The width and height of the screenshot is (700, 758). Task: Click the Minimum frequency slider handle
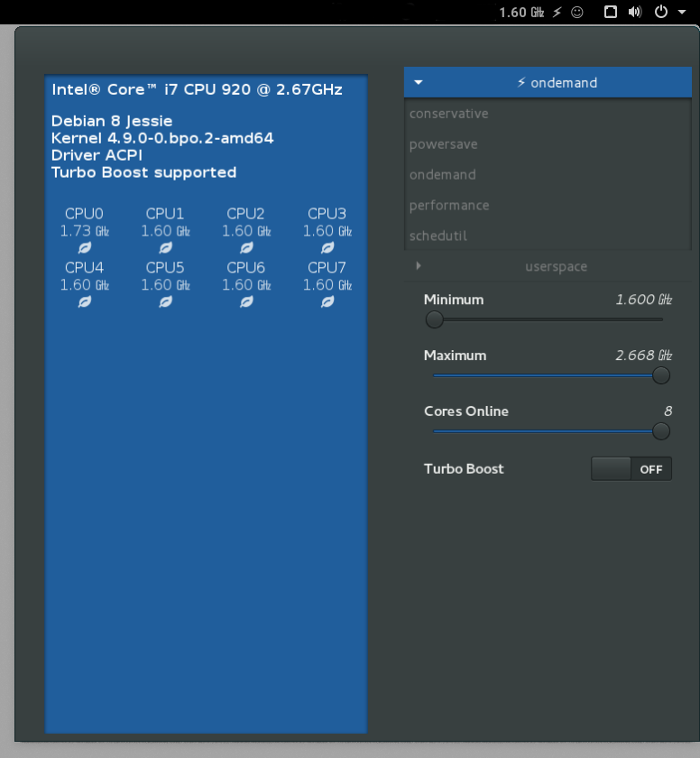(x=434, y=319)
